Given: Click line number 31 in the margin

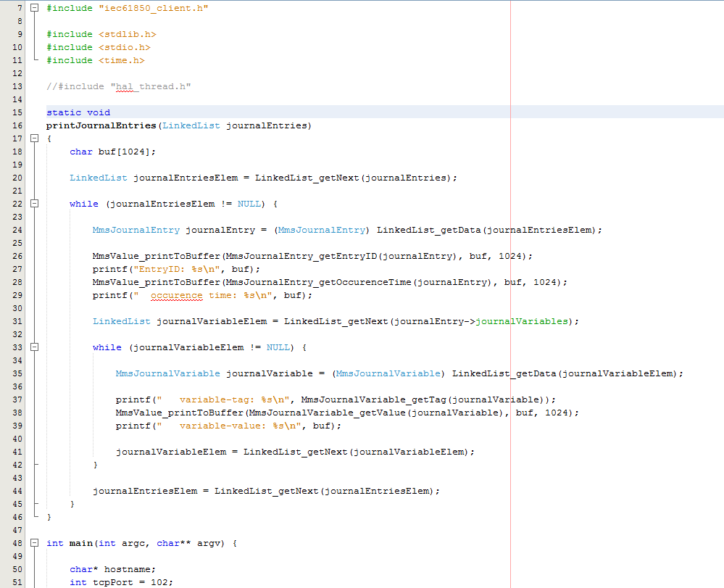Looking at the screenshot, I should tap(17, 321).
